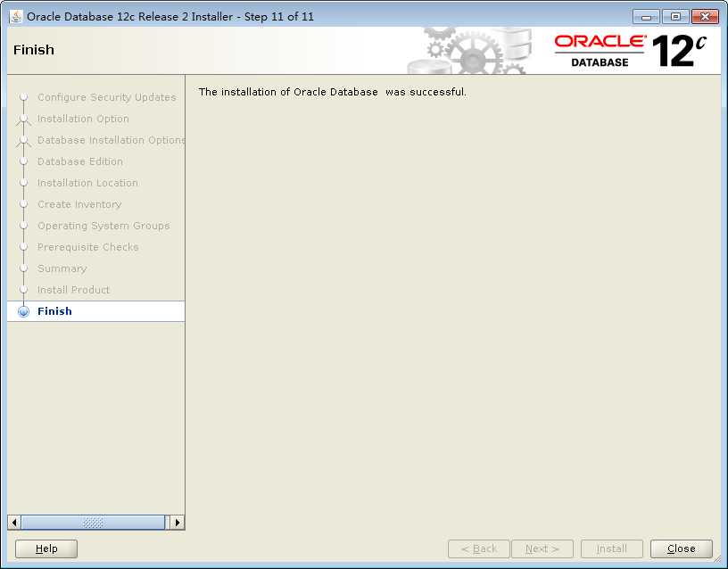Maximize the Oracle installer window
Viewport: 728px width, 569px height.
click(x=675, y=17)
